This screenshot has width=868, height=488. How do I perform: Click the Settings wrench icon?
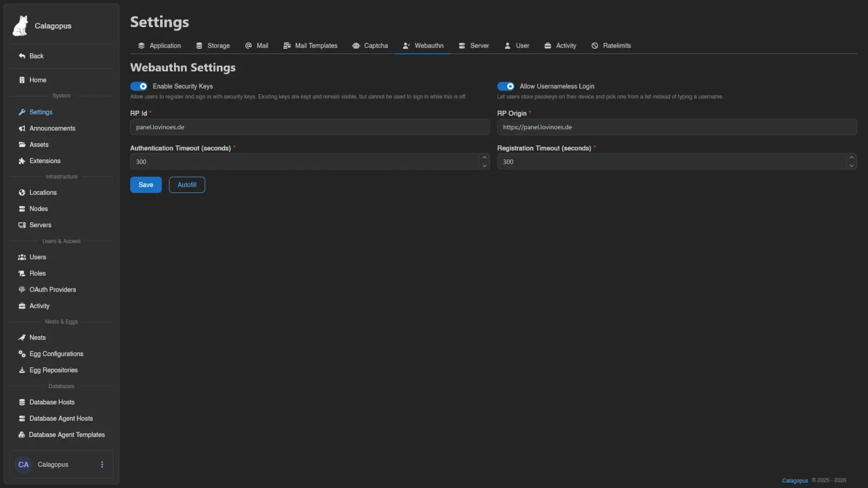tap(22, 112)
